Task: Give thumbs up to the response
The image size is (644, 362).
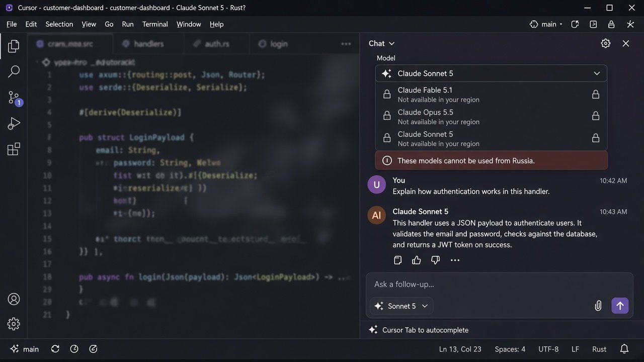Action: [417, 260]
